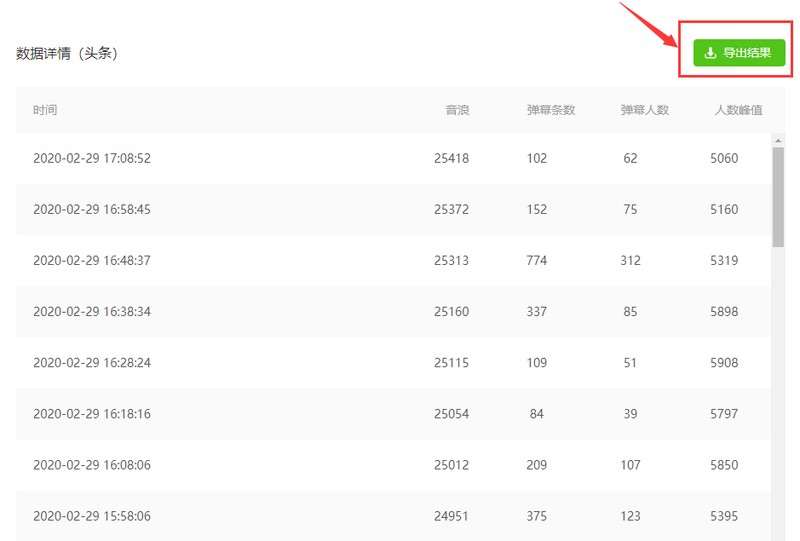The width and height of the screenshot is (800, 541).
Task: Click the 音浪 value 25313
Action: tap(452, 260)
